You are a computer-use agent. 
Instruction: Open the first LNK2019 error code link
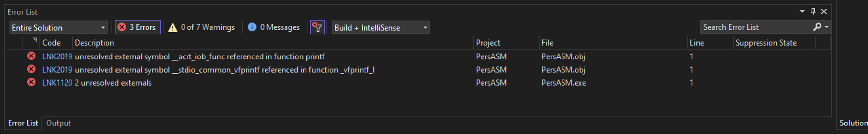click(57, 57)
